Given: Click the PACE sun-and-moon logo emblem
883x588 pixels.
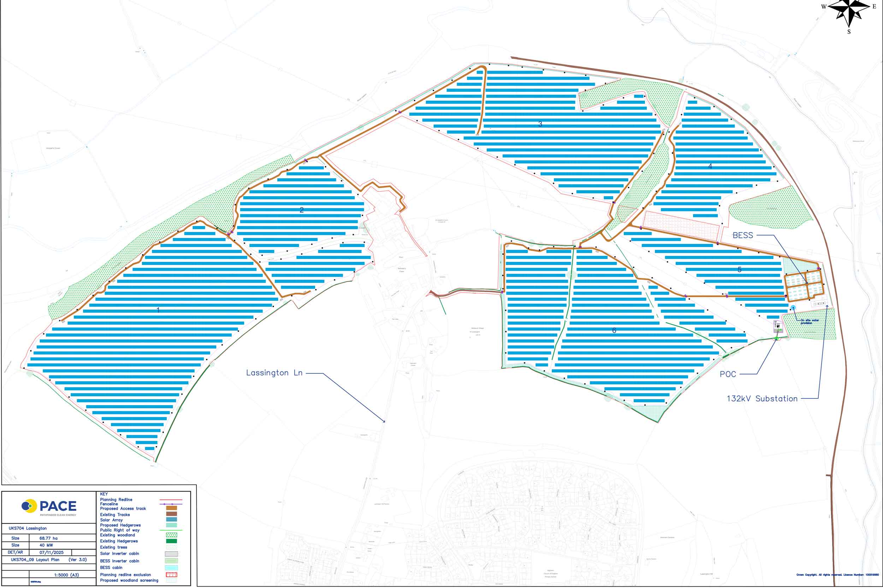Looking at the screenshot, I should pyautogui.click(x=29, y=506).
